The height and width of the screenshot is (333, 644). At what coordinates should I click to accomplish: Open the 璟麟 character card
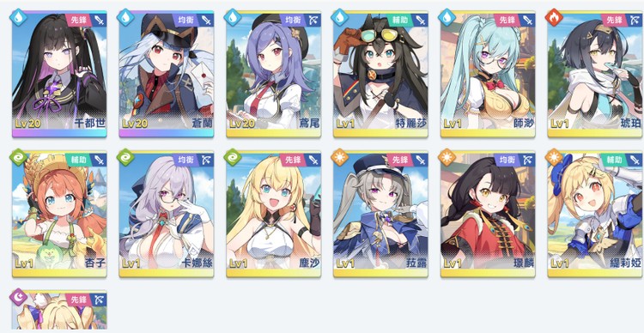(488, 214)
